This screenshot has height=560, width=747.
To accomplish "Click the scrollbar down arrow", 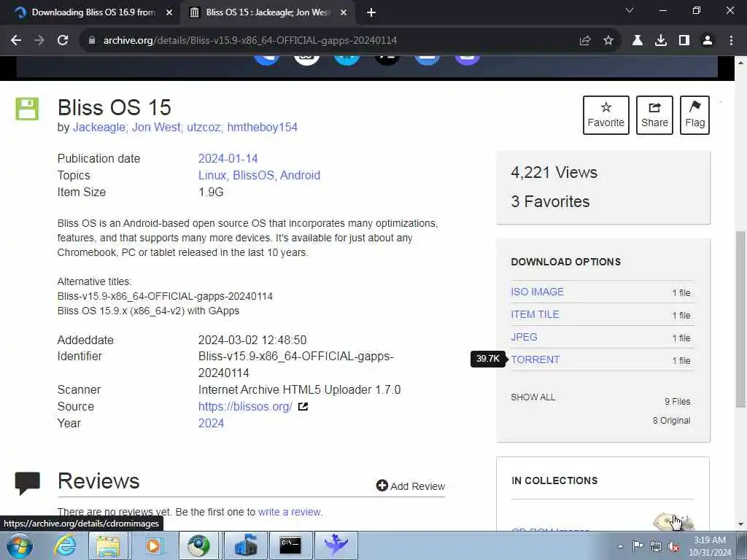I will (x=740, y=525).
